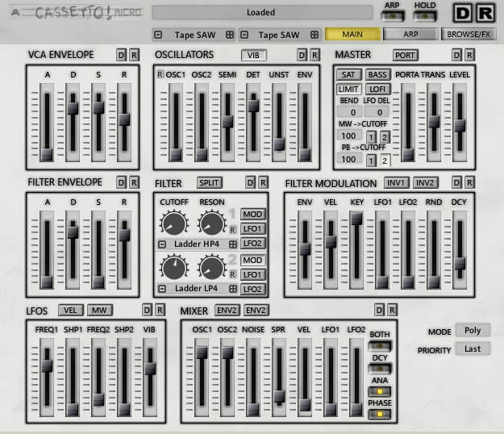The image size is (504, 434).
Task: Toggle the Mixer ANA LED switch
Action: point(380,391)
